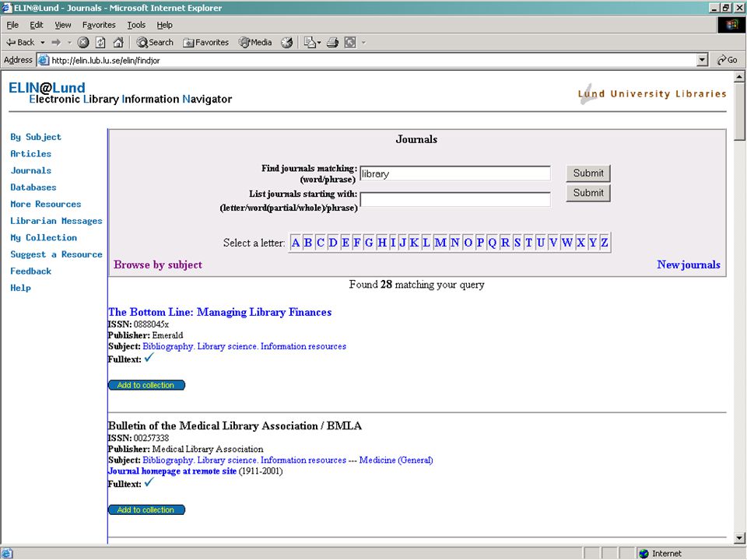Screen dimensions: 747x560
Task: Open the Edit button dropdown arrow
Action: point(364,42)
